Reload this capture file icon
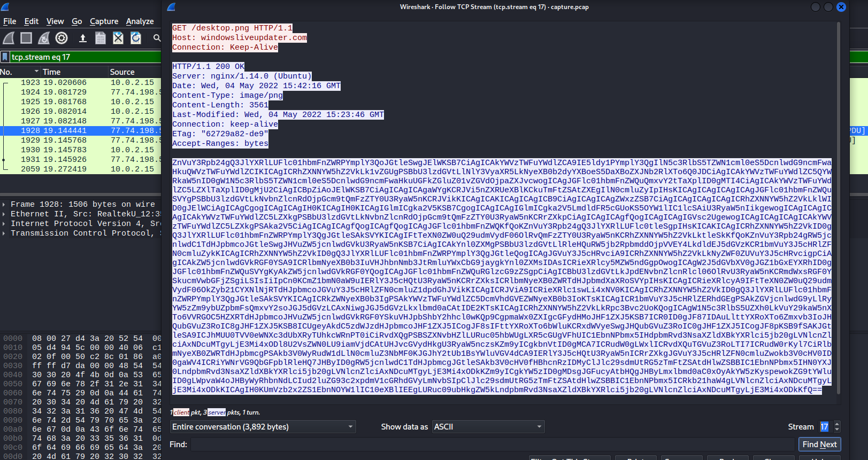The height and width of the screenshot is (460, 868). pyautogui.click(x=136, y=38)
